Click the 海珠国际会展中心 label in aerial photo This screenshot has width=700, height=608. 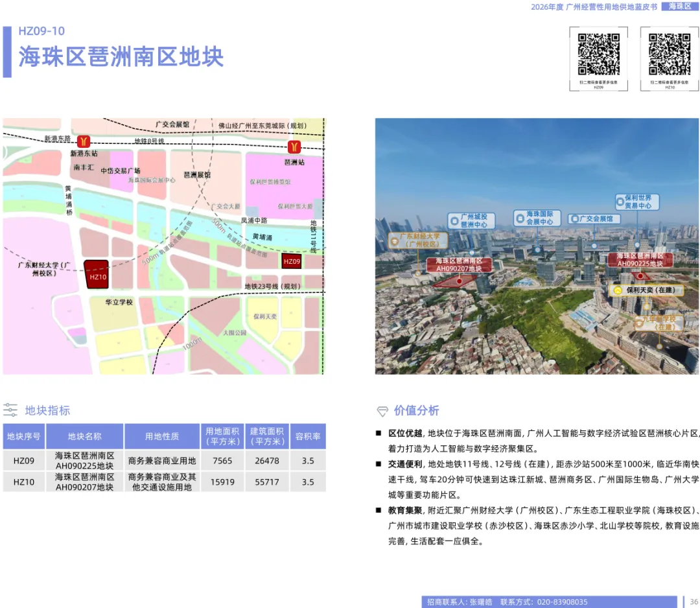(x=537, y=218)
